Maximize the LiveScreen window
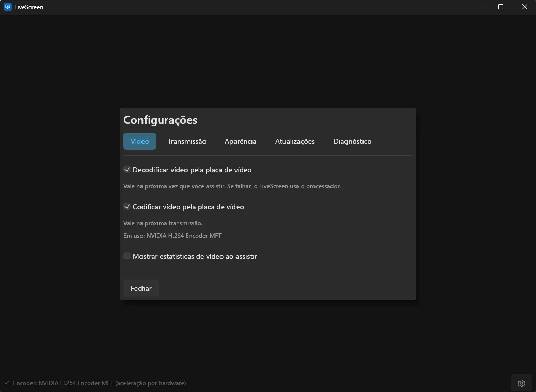536x392 pixels. 501,7
